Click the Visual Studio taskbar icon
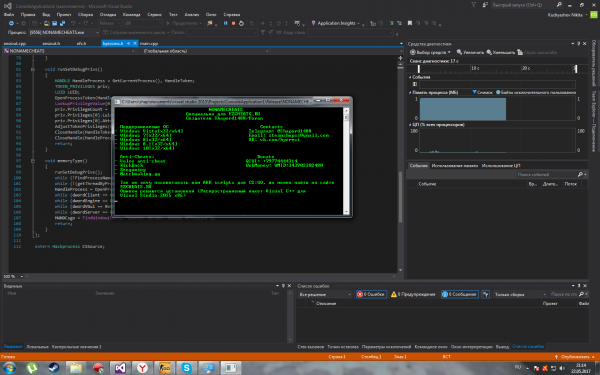The width and height of the screenshot is (600, 375). [120, 368]
